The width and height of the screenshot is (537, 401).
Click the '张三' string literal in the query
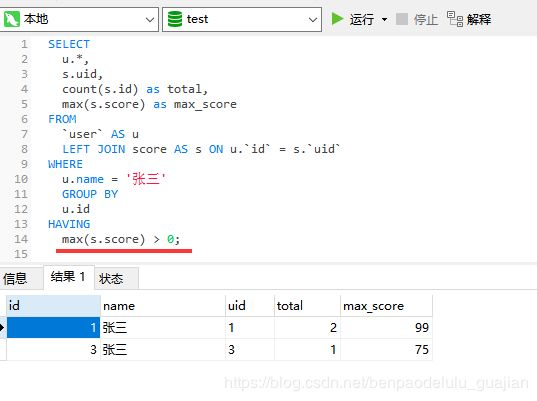pos(146,179)
